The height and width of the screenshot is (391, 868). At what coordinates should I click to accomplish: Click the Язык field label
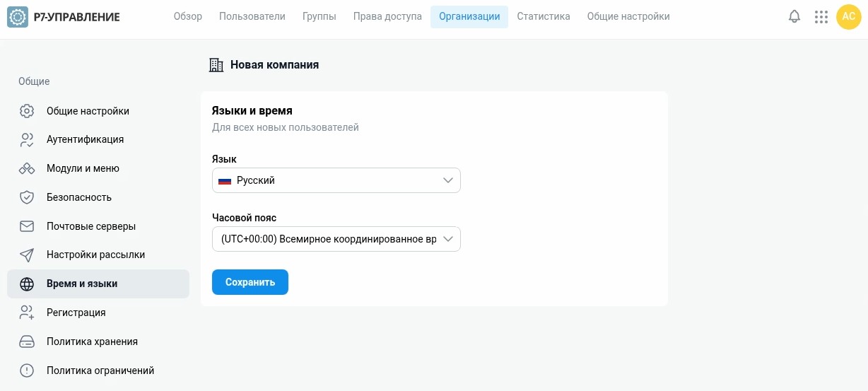coord(224,159)
